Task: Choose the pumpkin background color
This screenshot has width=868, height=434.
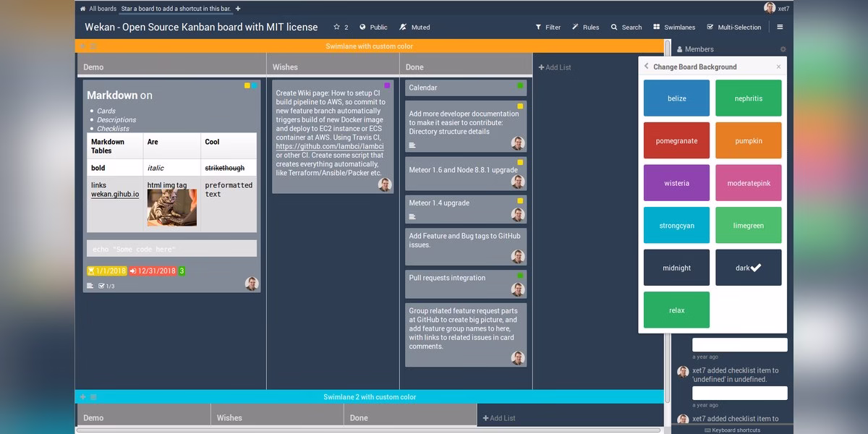Action: point(749,141)
